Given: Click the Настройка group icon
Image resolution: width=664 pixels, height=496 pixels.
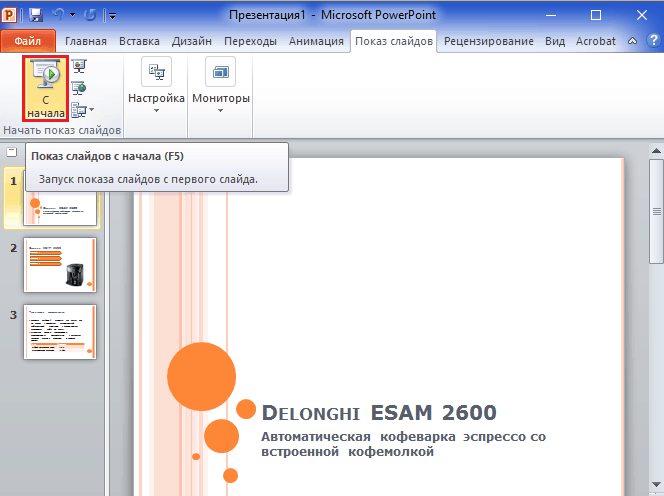Looking at the screenshot, I should 157,72.
